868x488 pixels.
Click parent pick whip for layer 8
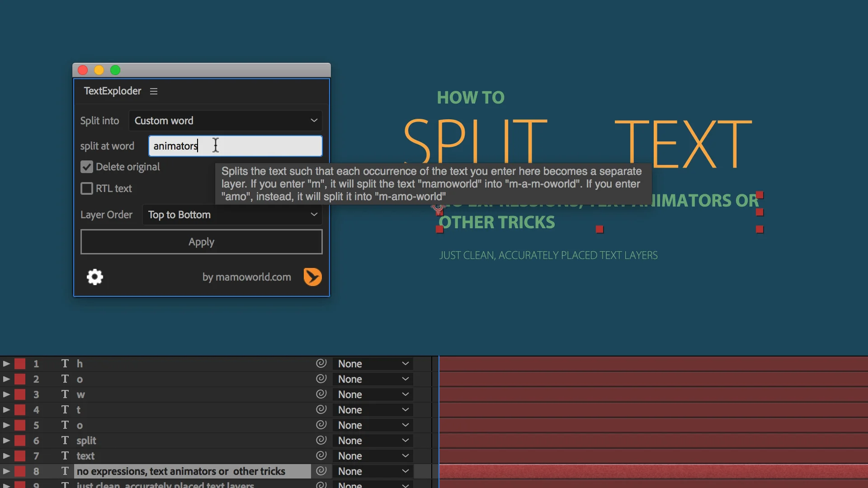coord(321,471)
